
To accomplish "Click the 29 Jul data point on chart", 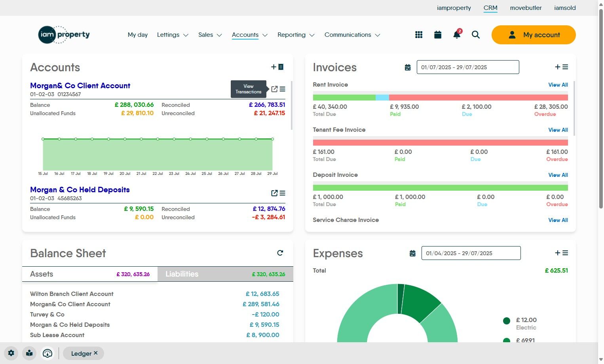I will (x=272, y=139).
